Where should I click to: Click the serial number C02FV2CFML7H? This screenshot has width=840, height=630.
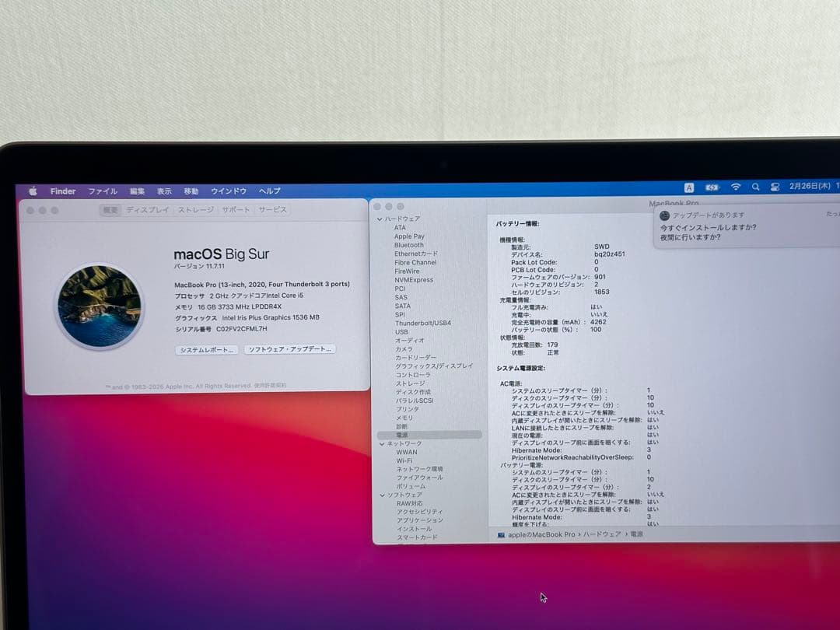[x=242, y=329]
